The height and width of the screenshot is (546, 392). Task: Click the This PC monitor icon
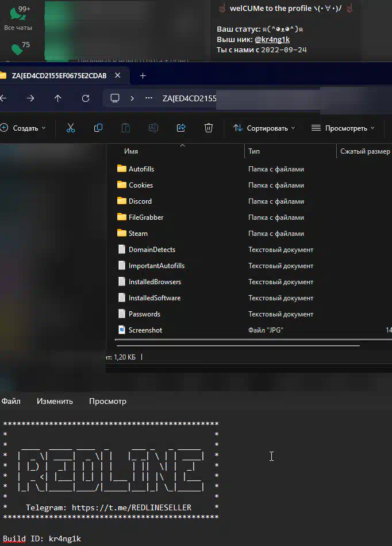coord(115,98)
